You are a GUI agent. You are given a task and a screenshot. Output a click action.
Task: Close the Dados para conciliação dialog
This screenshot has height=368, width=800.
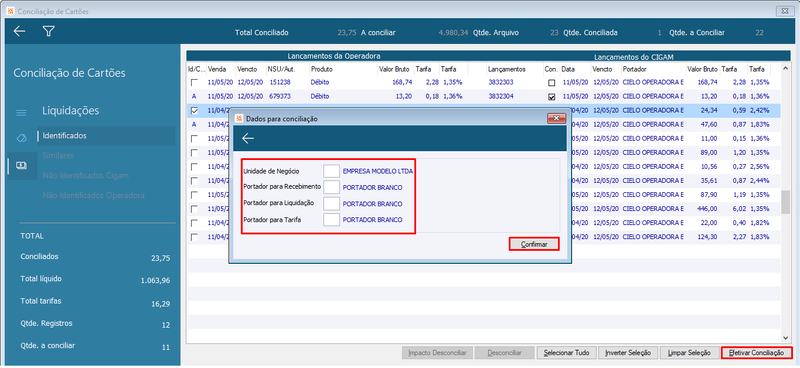pyautogui.click(x=557, y=118)
